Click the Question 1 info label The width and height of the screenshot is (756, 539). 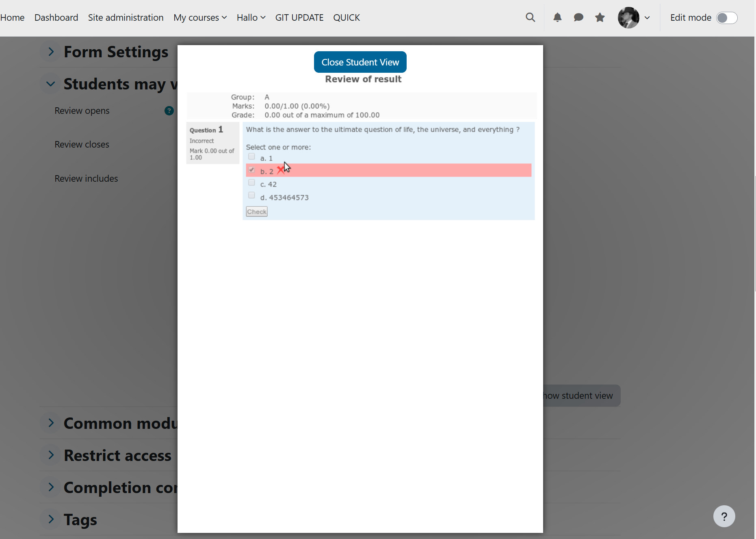point(206,130)
